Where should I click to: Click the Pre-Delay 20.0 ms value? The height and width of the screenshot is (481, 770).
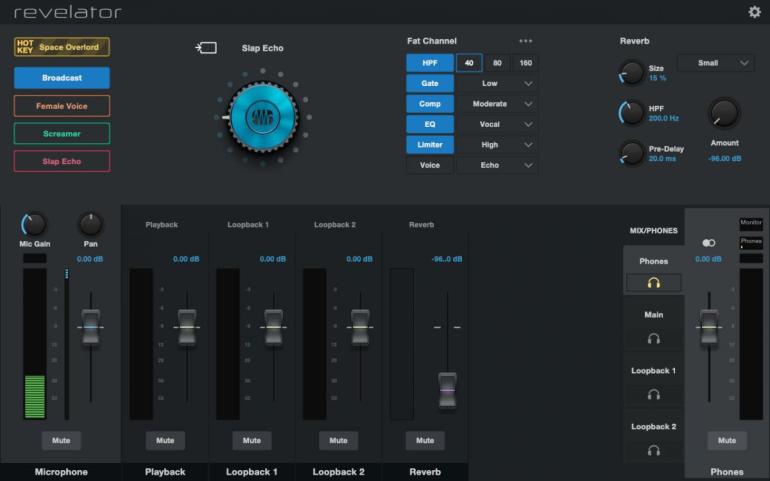pos(662,159)
